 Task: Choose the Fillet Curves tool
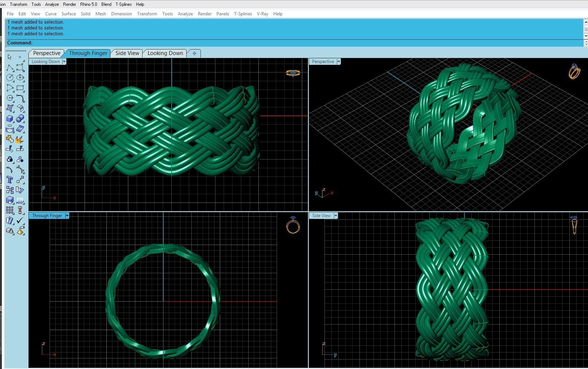tap(20, 98)
